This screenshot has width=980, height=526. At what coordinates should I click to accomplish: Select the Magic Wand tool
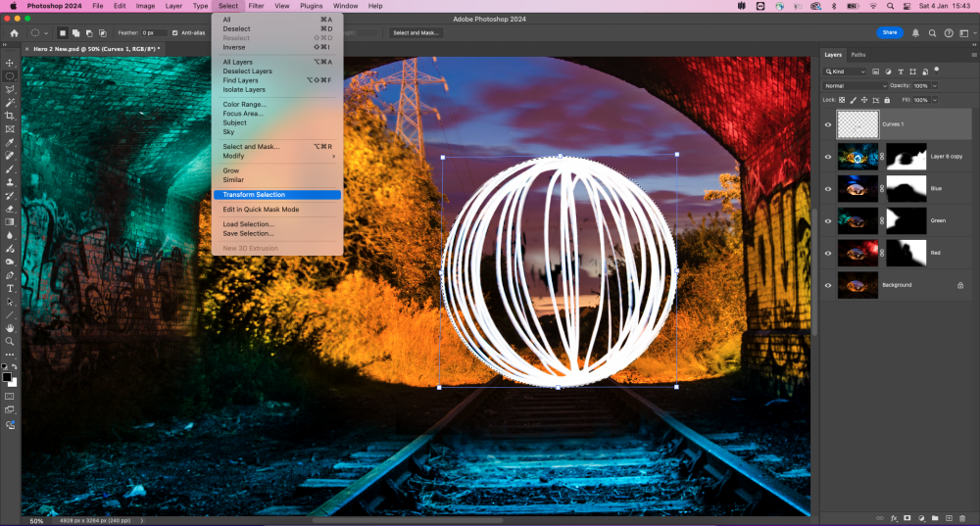(x=10, y=102)
